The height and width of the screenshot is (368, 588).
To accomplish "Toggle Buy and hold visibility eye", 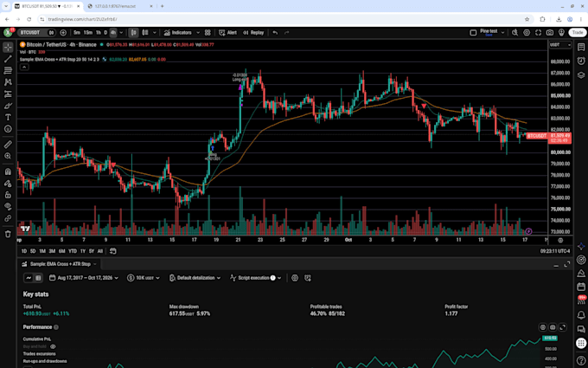I will coord(53,346).
